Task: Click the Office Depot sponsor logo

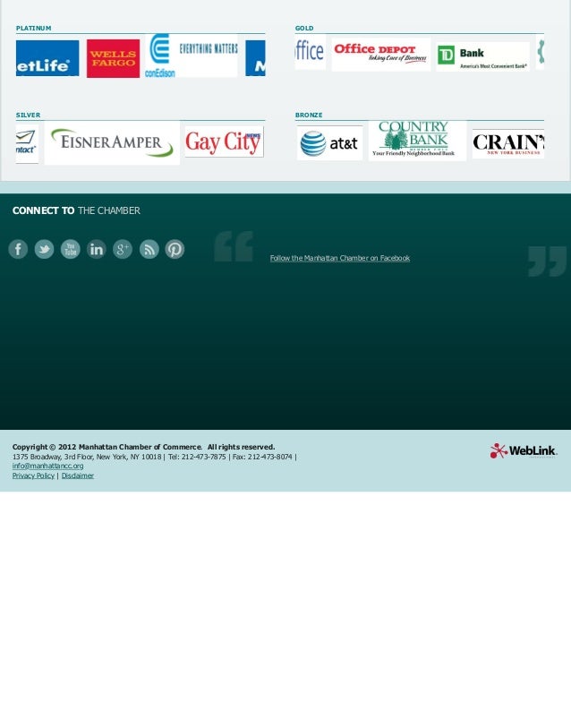Action: click(380, 55)
